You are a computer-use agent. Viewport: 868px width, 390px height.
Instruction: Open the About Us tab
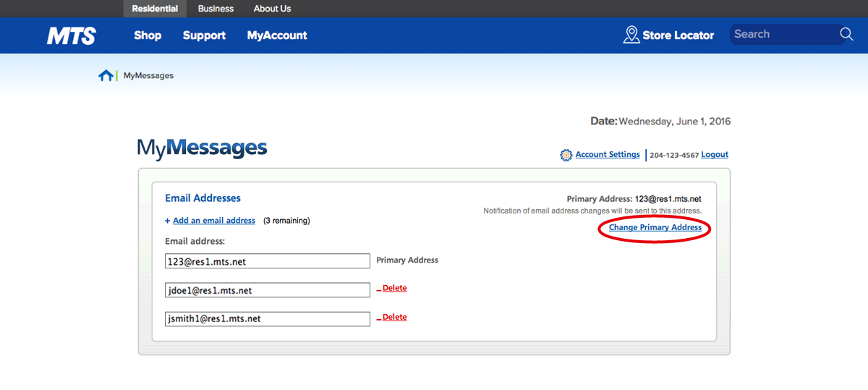click(x=272, y=9)
